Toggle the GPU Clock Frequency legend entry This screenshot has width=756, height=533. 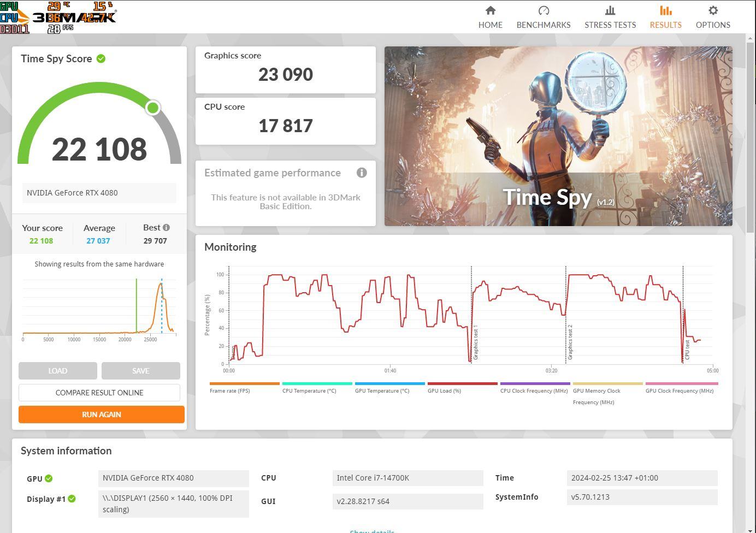681,387
